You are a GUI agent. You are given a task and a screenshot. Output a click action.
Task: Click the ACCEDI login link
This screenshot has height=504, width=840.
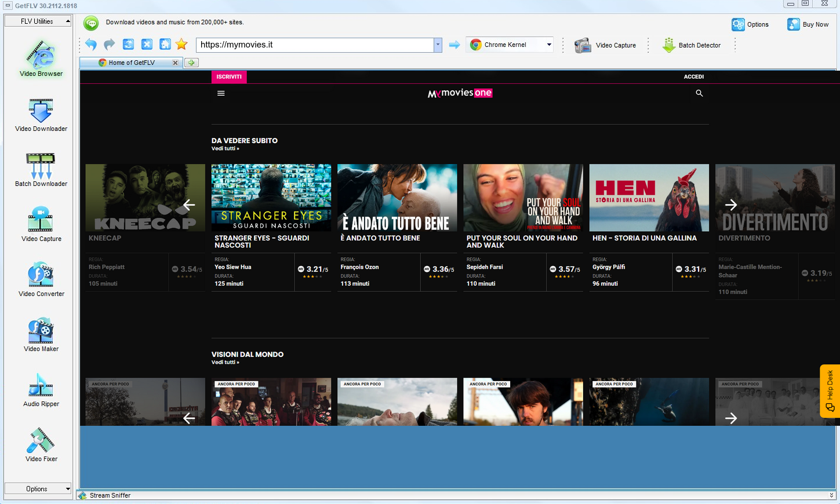[x=694, y=76]
